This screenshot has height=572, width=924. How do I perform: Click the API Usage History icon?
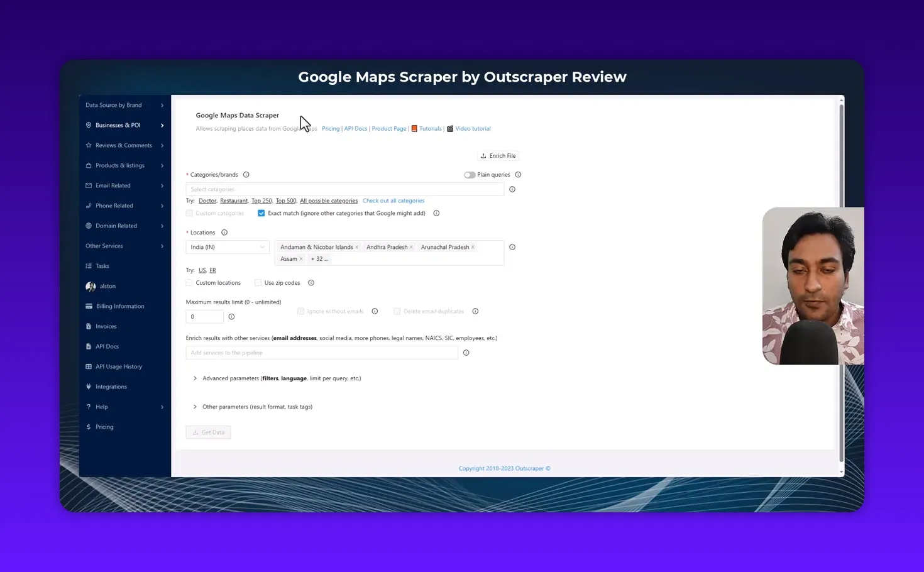[x=89, y=366]
